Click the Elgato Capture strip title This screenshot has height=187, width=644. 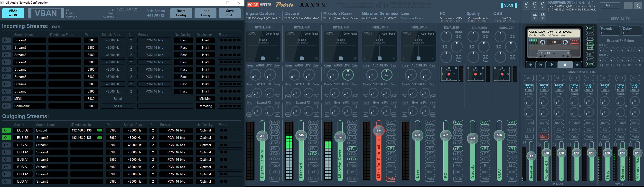click(x=260, y=13)
